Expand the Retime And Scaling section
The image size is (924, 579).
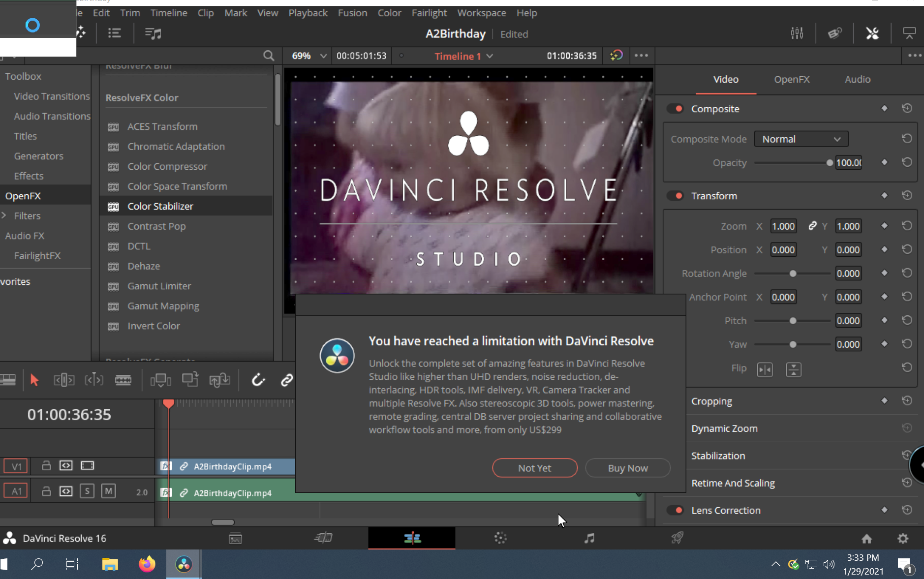click(733, 483)
